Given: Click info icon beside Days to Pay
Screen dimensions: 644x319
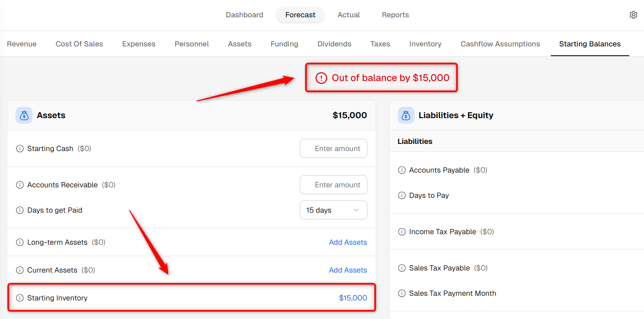Looking at the screenshot, I should 401,195.
